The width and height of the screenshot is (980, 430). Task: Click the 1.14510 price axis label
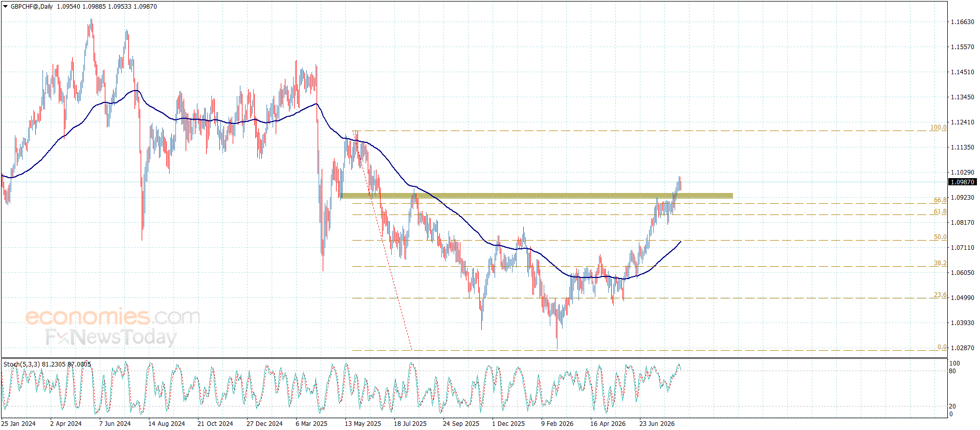pos(962,72)
